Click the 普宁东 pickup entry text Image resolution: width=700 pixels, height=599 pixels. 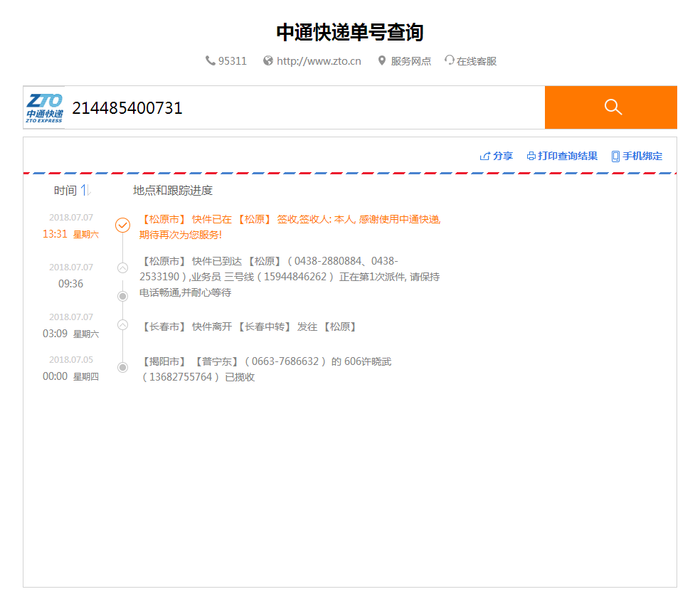(x=265, y=369)
